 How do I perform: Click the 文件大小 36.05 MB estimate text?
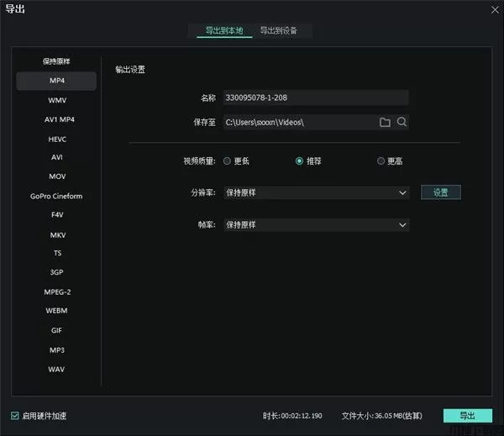coord(382,416)
